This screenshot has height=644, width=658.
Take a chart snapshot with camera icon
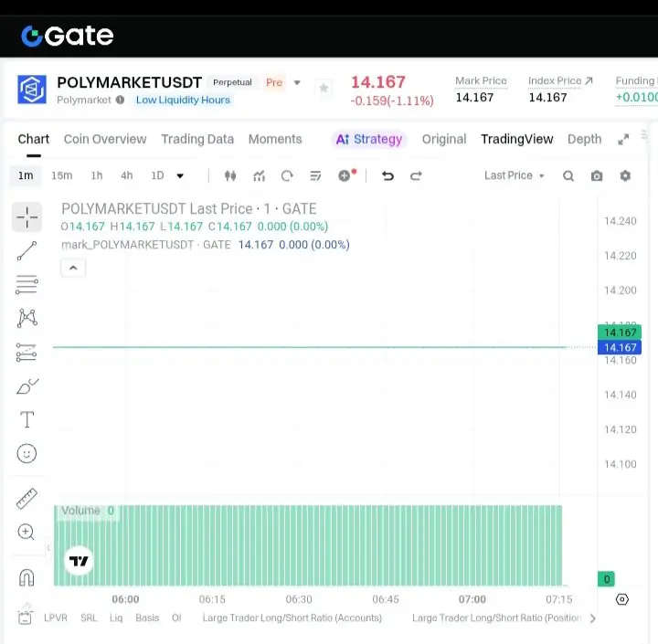[x=597, y=175]
